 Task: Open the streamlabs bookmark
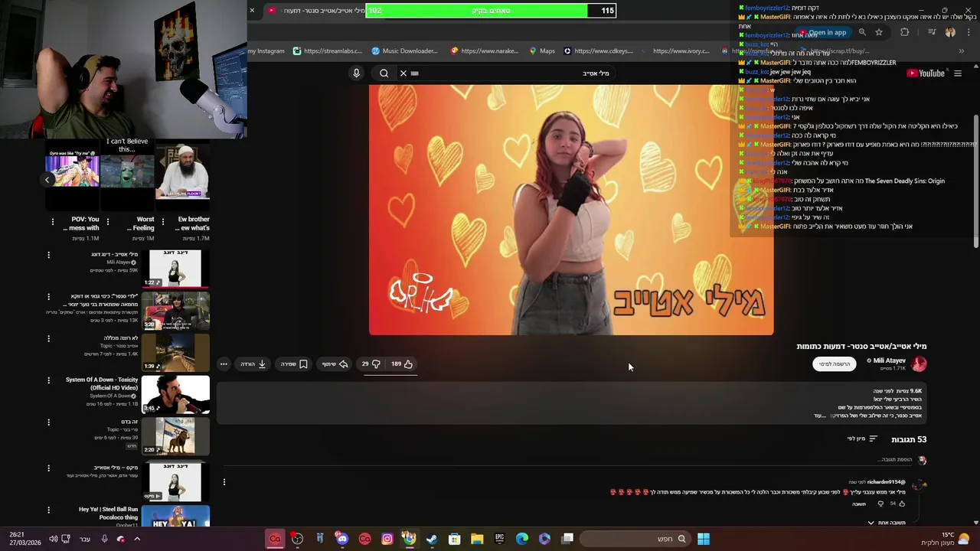click(x=328, y=51)
